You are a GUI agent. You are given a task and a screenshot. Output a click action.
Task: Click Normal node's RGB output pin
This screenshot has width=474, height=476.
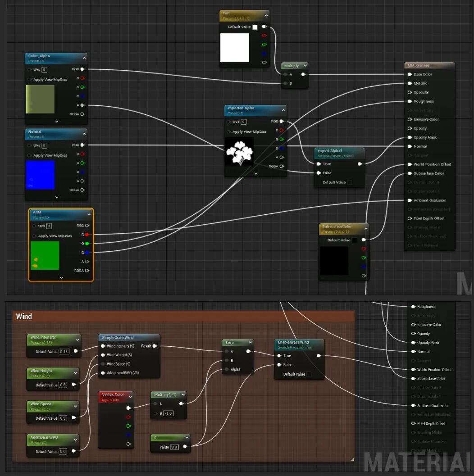pyautogui.click(x=82, y=145)
